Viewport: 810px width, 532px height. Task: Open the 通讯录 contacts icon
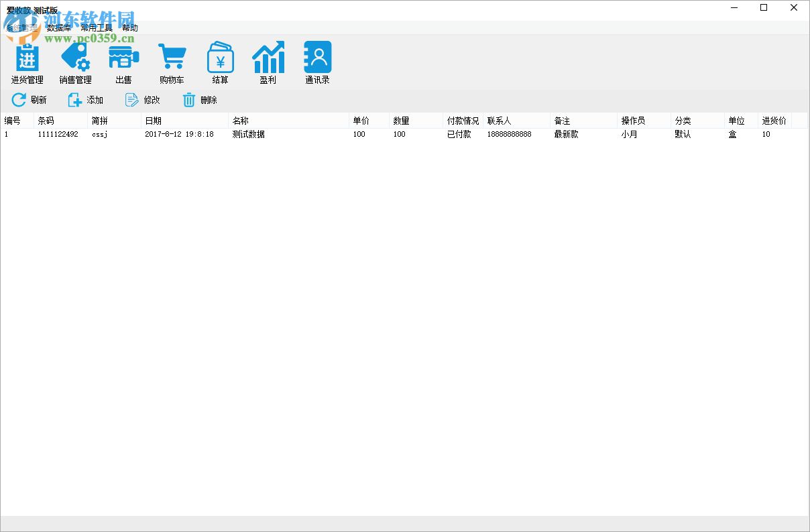(x=316, y=62)
